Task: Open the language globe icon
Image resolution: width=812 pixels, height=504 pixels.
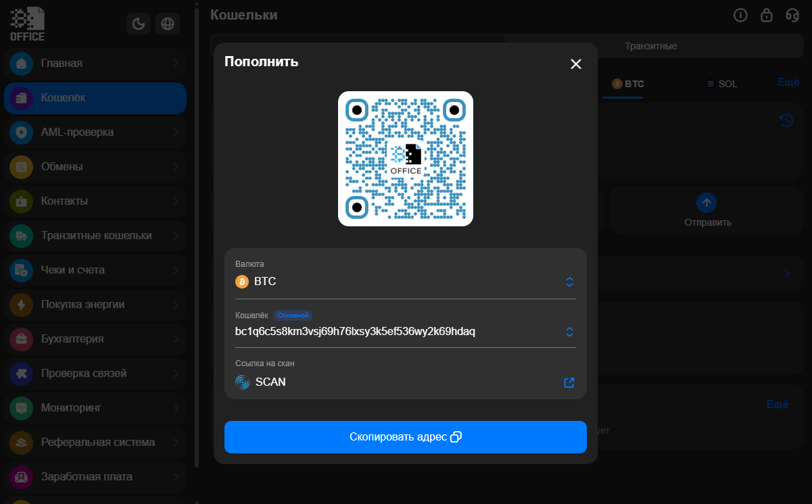Action: (168, 24)
